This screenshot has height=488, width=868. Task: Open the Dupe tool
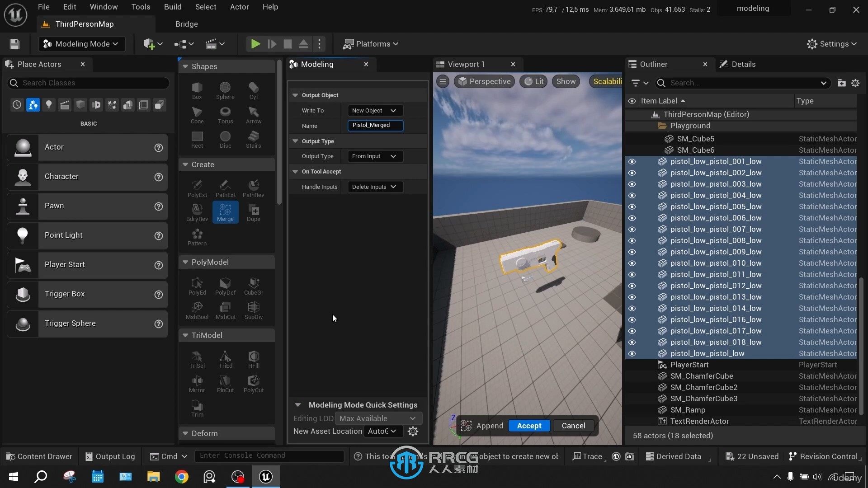point(254,212)
